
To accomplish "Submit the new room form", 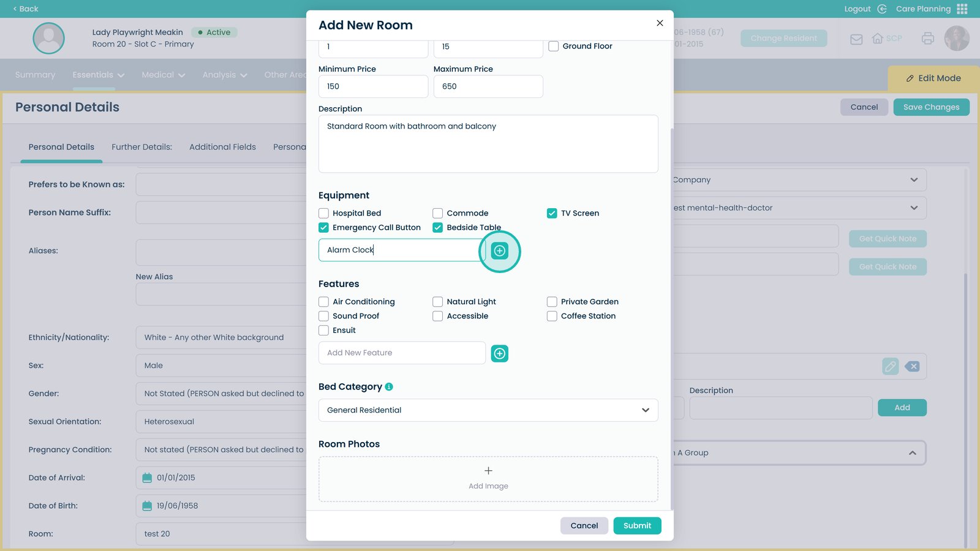I will 637,526.
